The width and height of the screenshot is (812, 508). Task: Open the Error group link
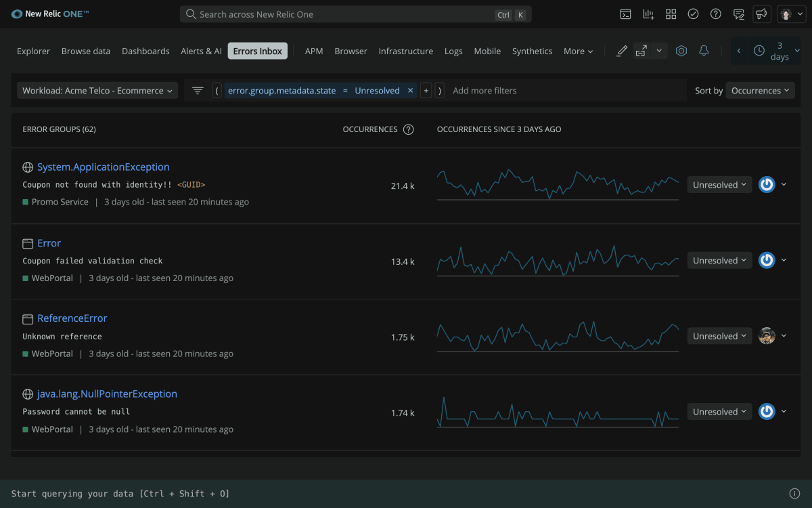[x=49, y=243]
